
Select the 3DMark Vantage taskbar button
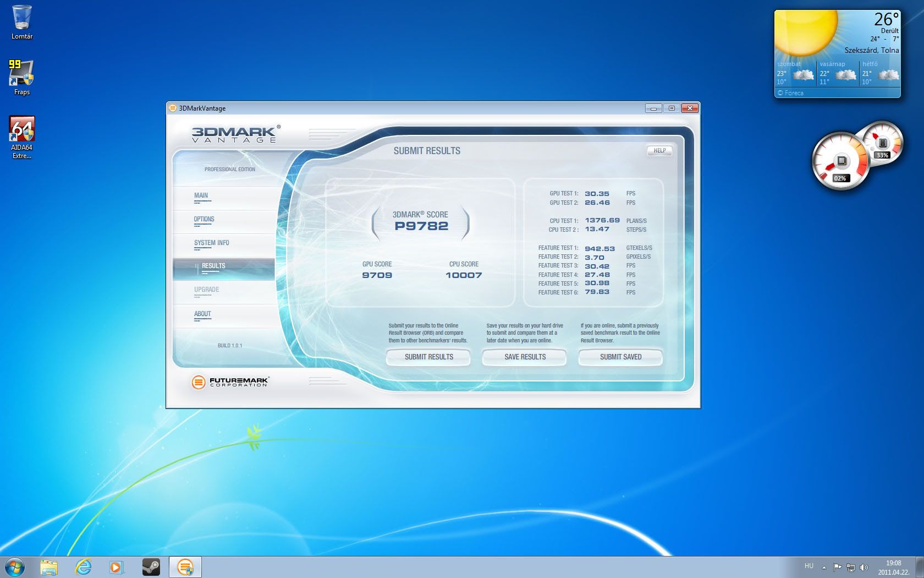(x=185, y=567)
